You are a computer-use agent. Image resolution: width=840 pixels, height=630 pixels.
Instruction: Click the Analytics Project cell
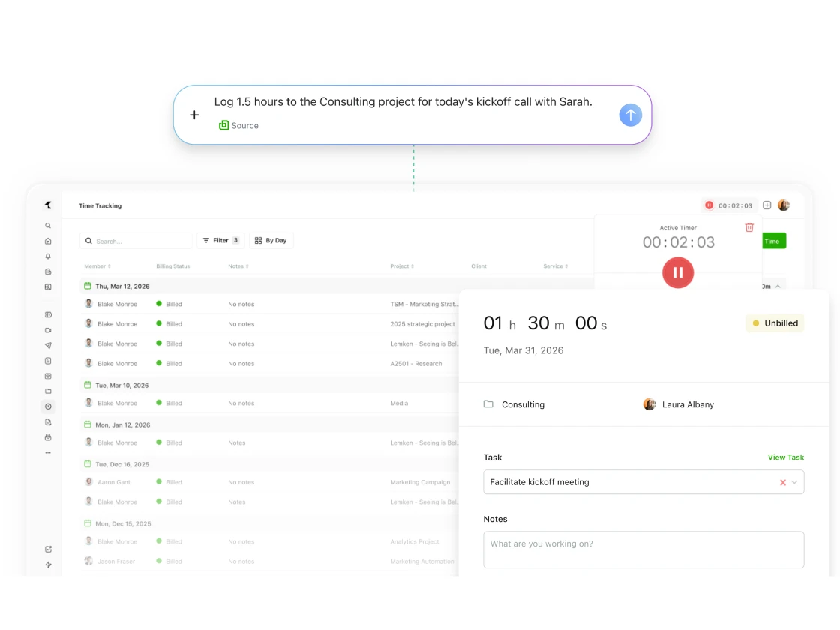coord(414,541)
